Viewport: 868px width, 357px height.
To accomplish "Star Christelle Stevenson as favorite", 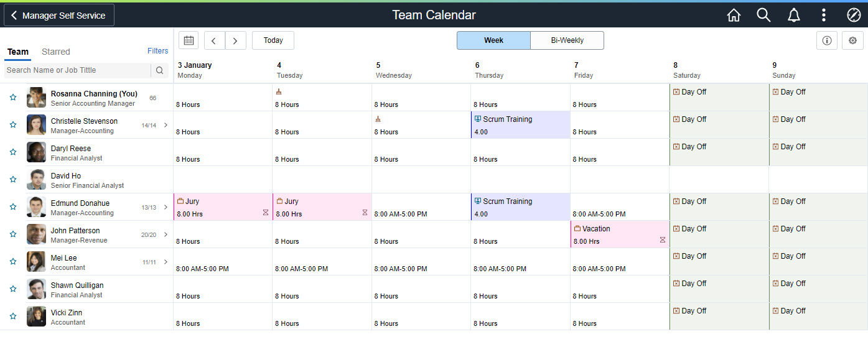I will pos(13,124).
